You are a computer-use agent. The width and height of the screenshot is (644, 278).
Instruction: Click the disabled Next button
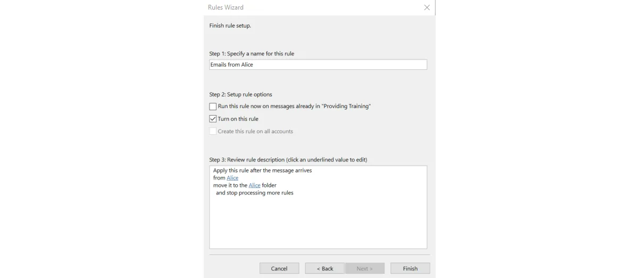point(365,268)
